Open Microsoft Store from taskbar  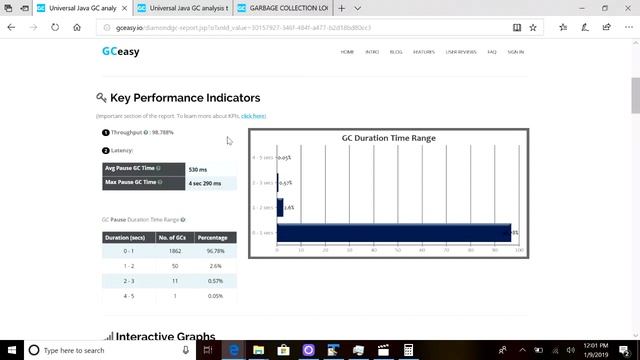[283, 350]
